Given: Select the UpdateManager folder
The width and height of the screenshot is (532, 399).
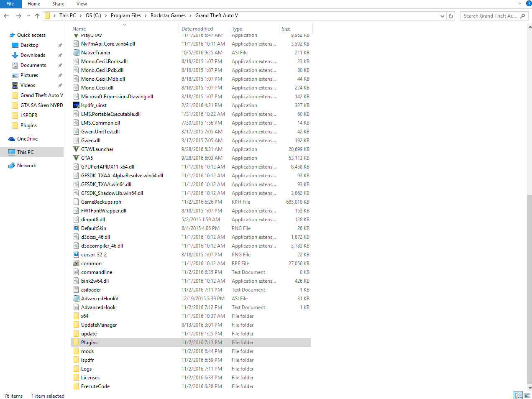Looking at the screenshot, I should (99, 325).
